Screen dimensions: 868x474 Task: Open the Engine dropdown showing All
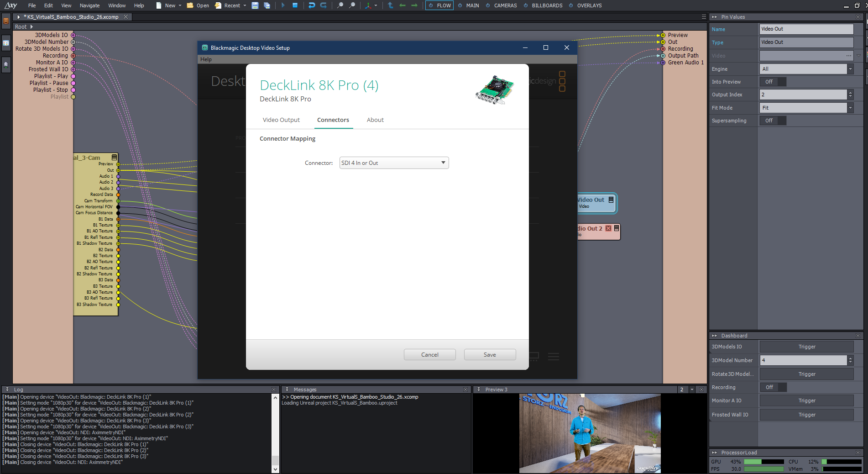(806, 69)
